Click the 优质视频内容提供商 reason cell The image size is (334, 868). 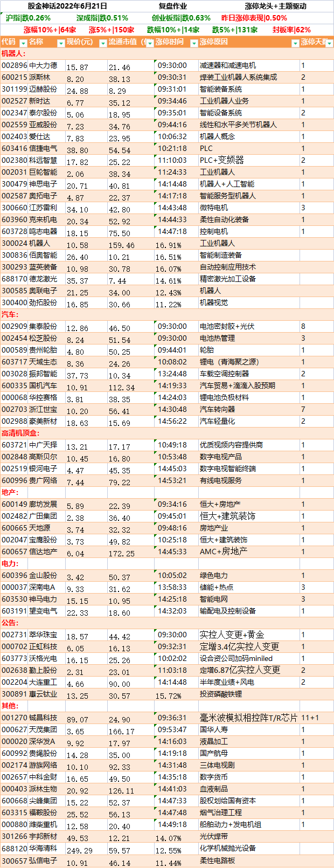click(249, 445)
